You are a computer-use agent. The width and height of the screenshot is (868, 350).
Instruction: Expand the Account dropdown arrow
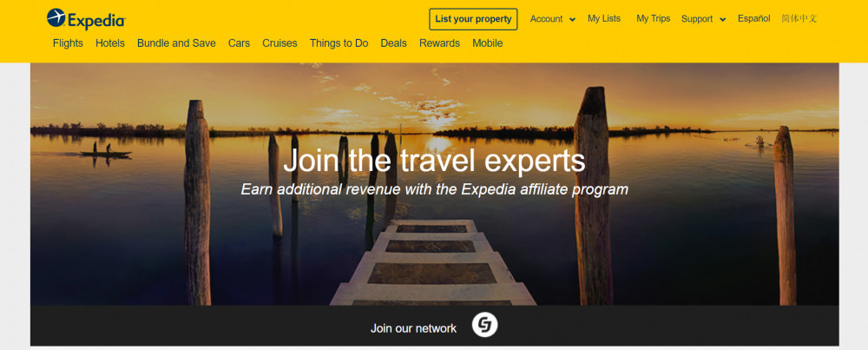coord(572,20)
